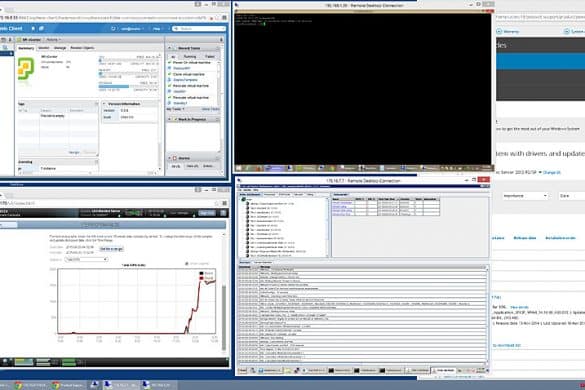
Task: Click the Set time range button
Action: 111,249
